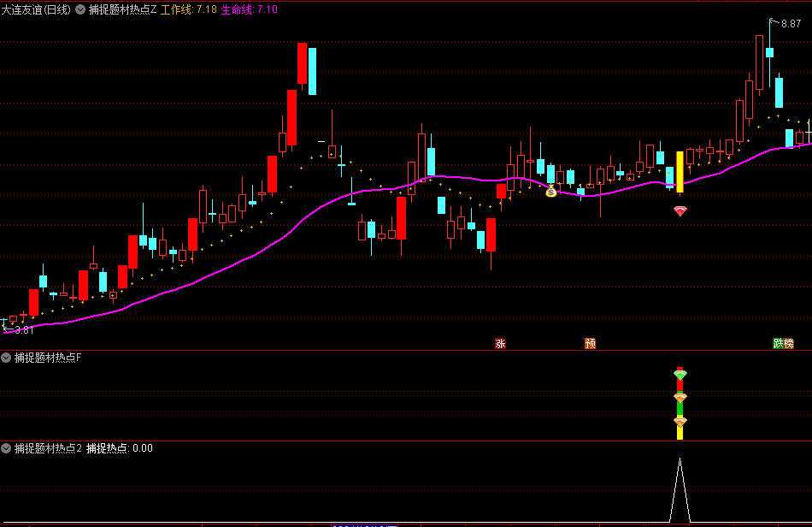Select the cyan candle beside the first peak

[312, 72]
